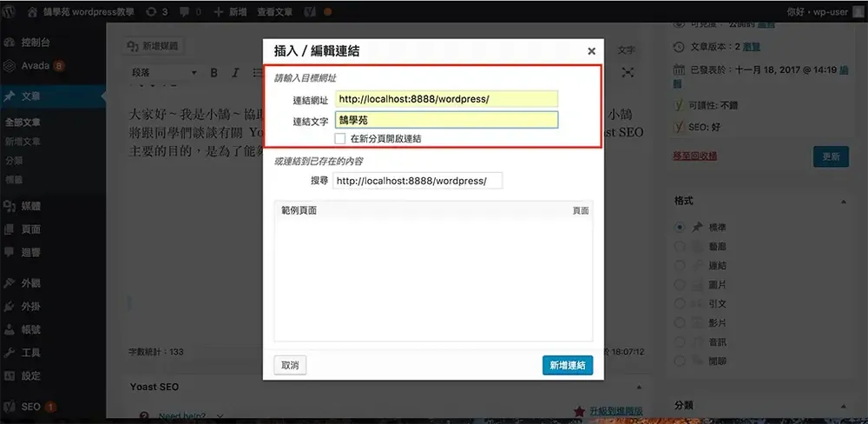The width and height of the screenshot is (868, 424).
Task: Click the distraction-free fullscreen editor icon
Action: pyautogui.click(x=628, y=73)
